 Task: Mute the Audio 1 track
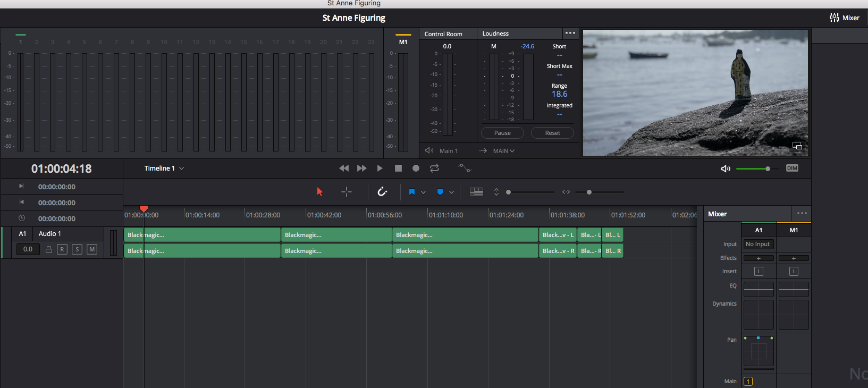[x=92, y=249]
